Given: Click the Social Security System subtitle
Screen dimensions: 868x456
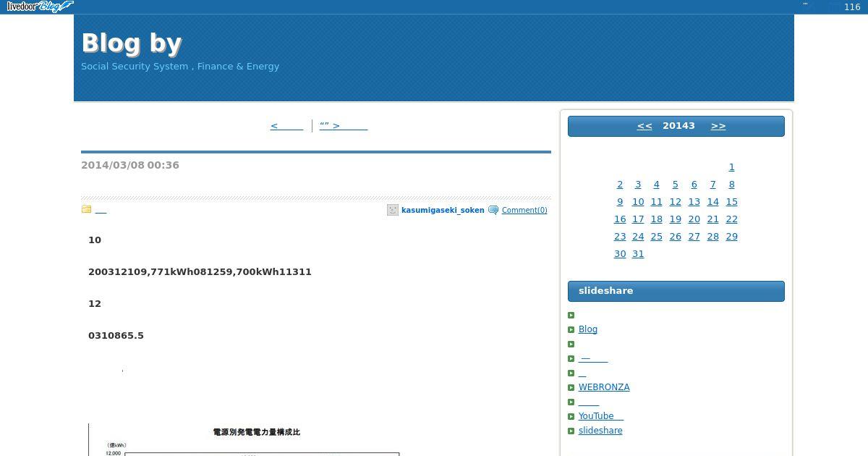Looking at the screenshot, I should point(180,67).
